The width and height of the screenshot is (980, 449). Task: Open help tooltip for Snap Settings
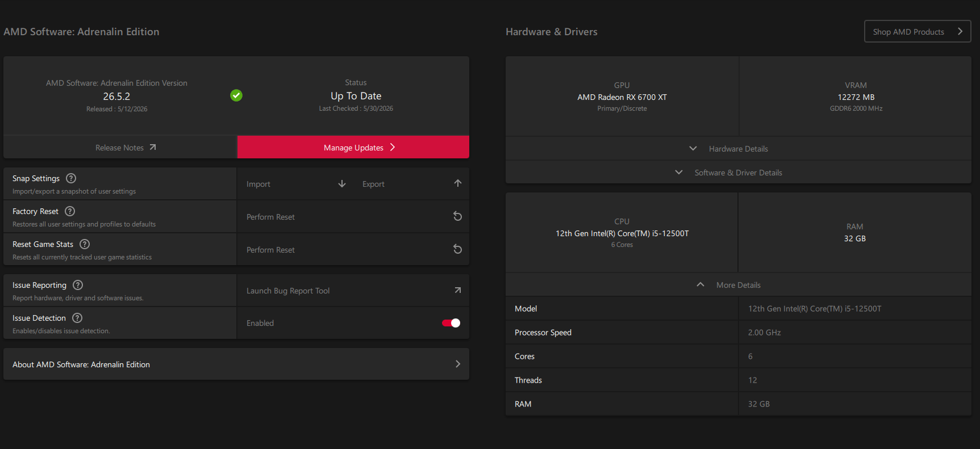click(71, 178)
